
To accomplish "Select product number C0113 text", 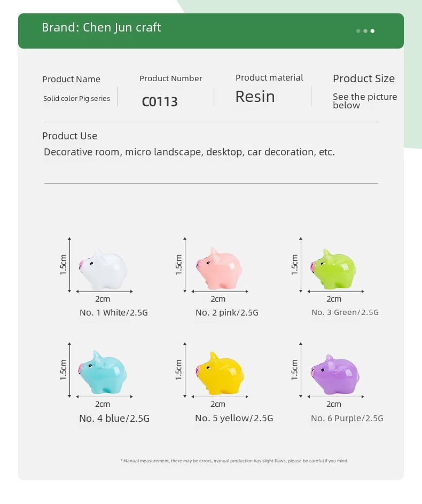I will 160,102.
